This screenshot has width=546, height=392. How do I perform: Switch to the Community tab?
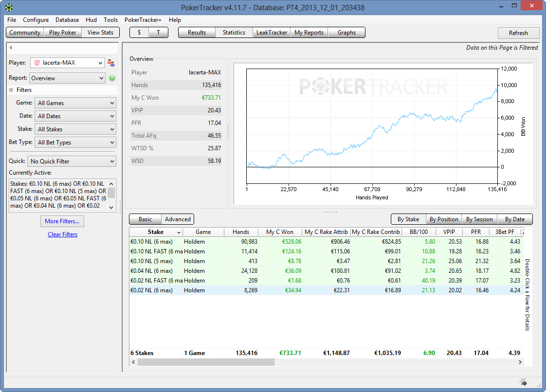click(25, 33)
